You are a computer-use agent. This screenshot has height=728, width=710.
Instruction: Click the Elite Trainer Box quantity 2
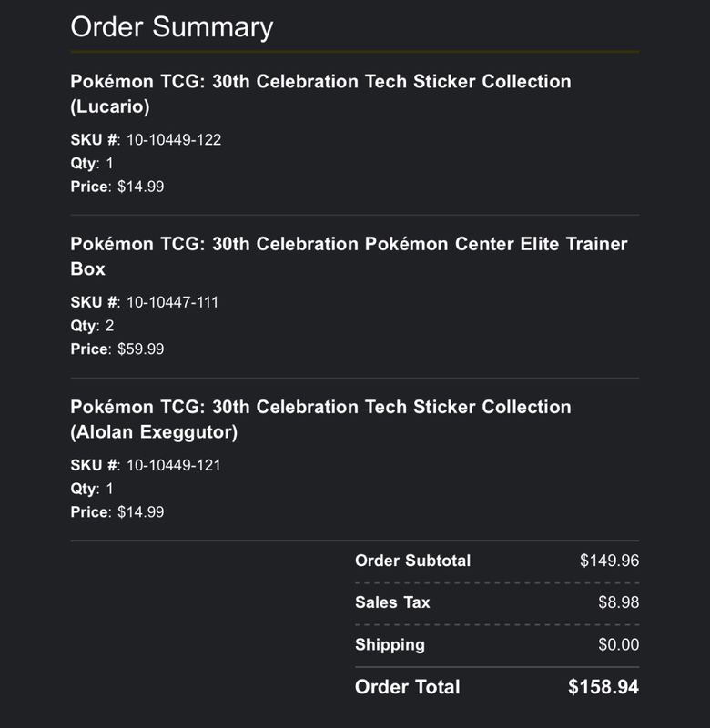109,326
